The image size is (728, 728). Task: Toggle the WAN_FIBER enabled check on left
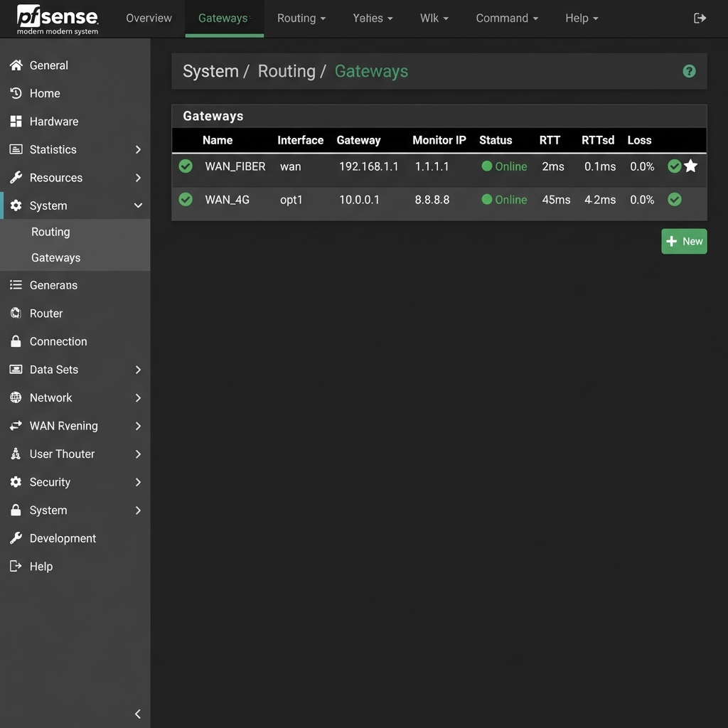click(186, 166)
